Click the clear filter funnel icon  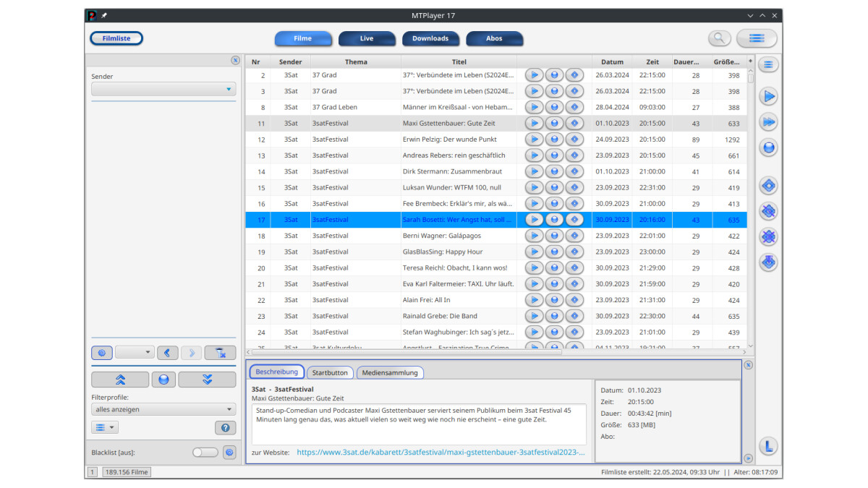tap(220, 353)
